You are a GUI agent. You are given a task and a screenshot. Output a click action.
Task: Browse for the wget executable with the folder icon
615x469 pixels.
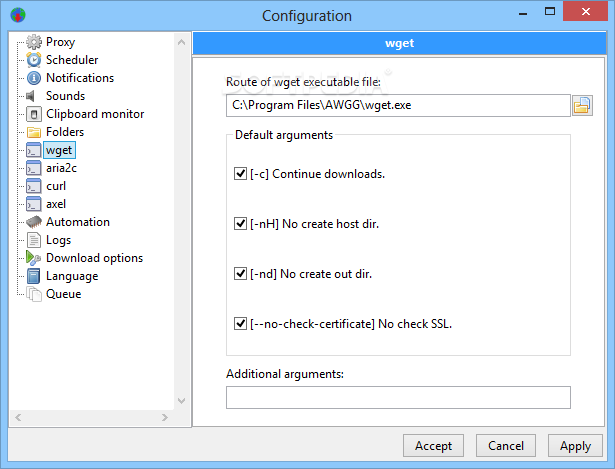(582, 105)
